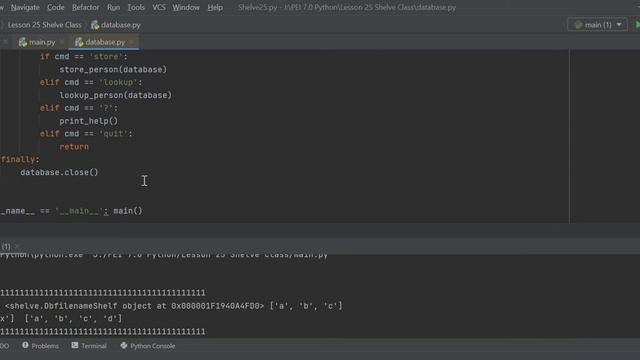Click the 'print_help()' code line
640x360 pixels.
tap(89, 121)
